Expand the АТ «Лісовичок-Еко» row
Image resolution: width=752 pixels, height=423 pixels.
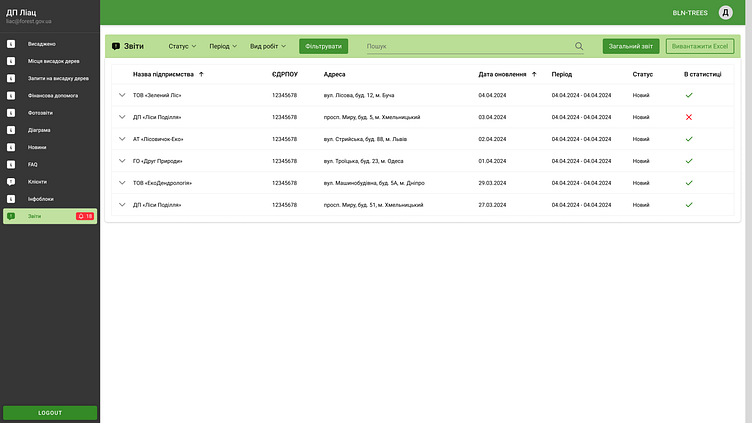tap(122, 139)
